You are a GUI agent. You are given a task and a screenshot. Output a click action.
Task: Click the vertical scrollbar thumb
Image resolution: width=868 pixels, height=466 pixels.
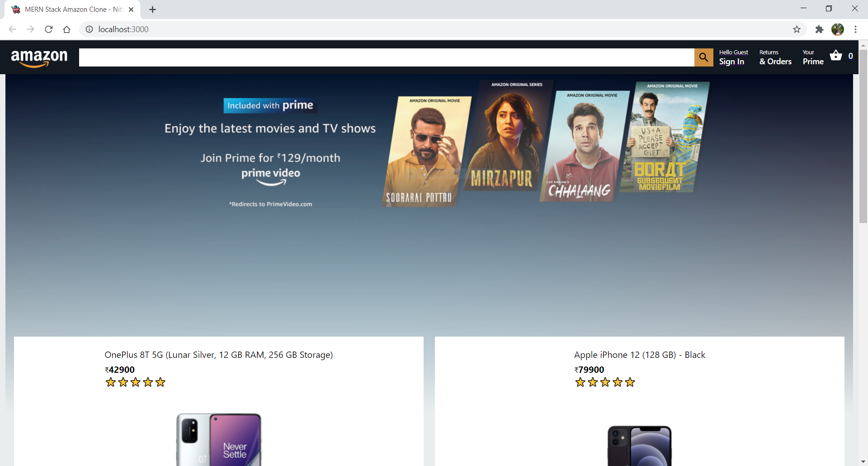point(863,136)
